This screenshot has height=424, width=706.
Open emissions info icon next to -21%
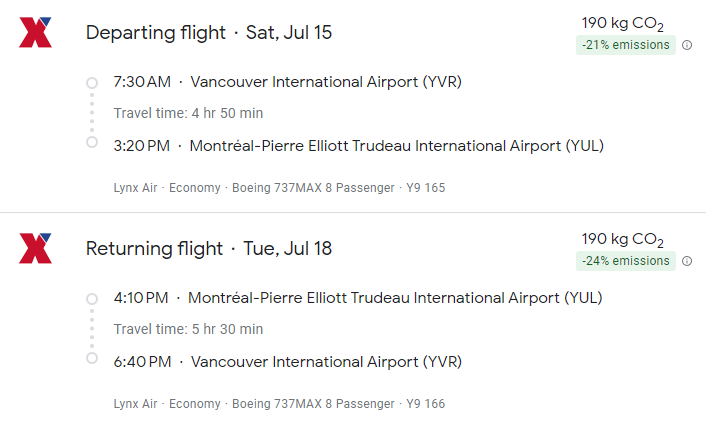[x=687, y=45]
